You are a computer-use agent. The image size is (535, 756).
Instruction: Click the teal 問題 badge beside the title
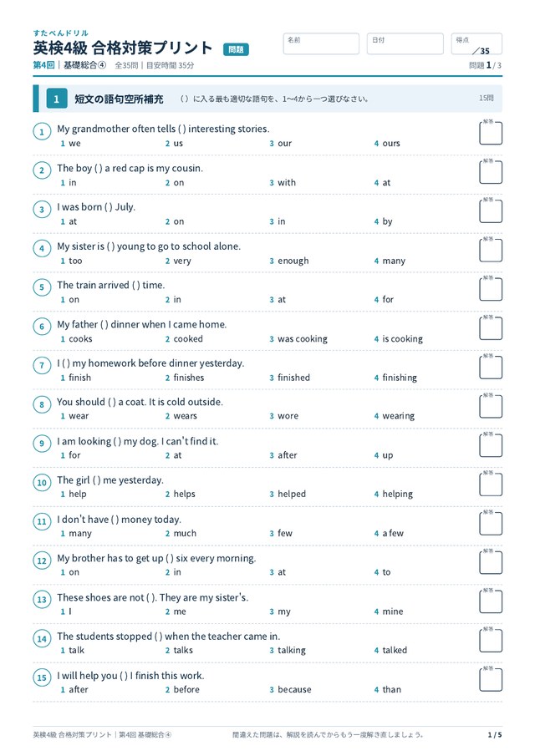pos(236,49)
